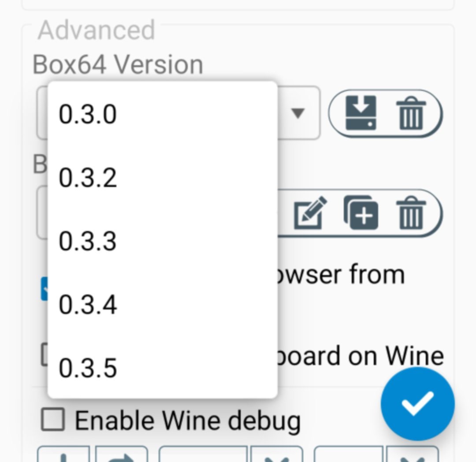Toggle the checked blue checkbox beside 'browser from'
Viewport: 476px width, 462px height.
point(44,289)
